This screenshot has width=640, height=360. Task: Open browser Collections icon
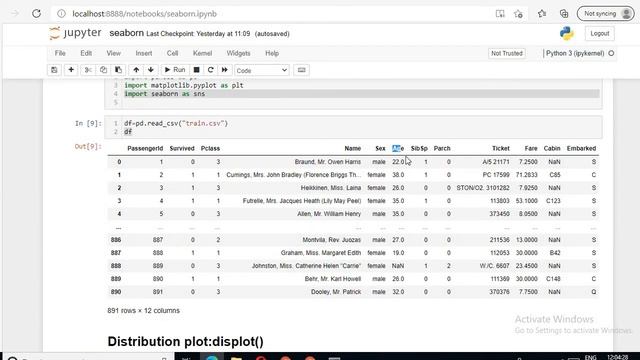point(564,14)
